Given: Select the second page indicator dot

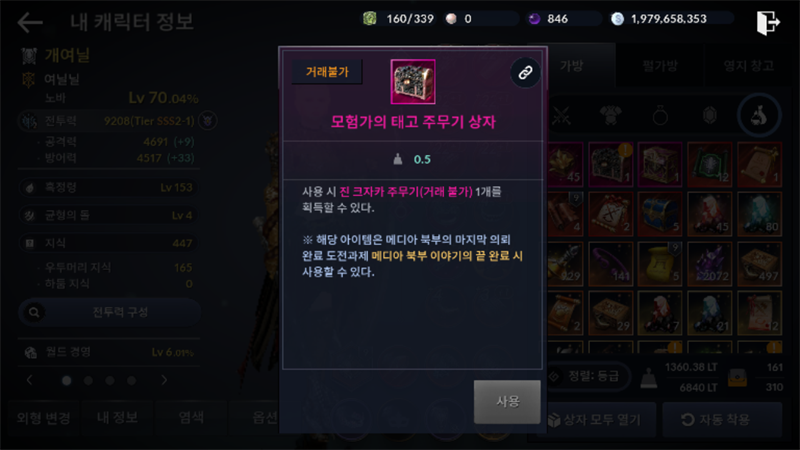Looking at the screenshot, I should pos(88,381).
